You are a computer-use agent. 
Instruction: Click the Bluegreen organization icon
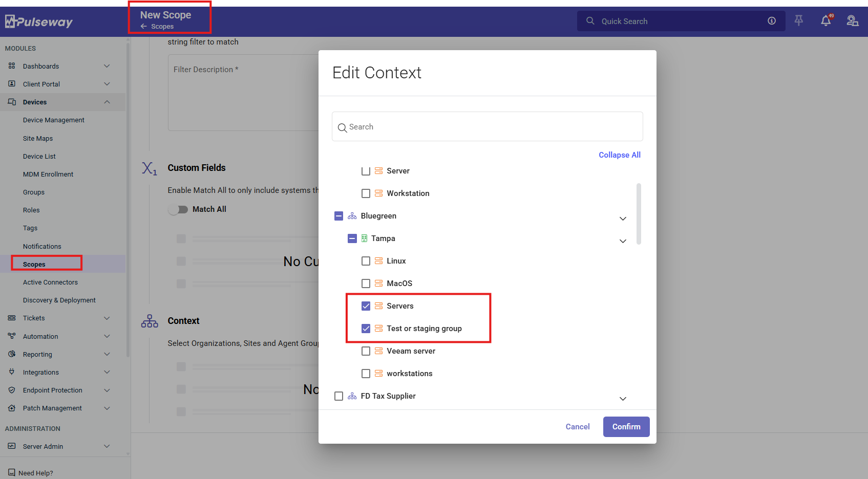tap(352, 216)
